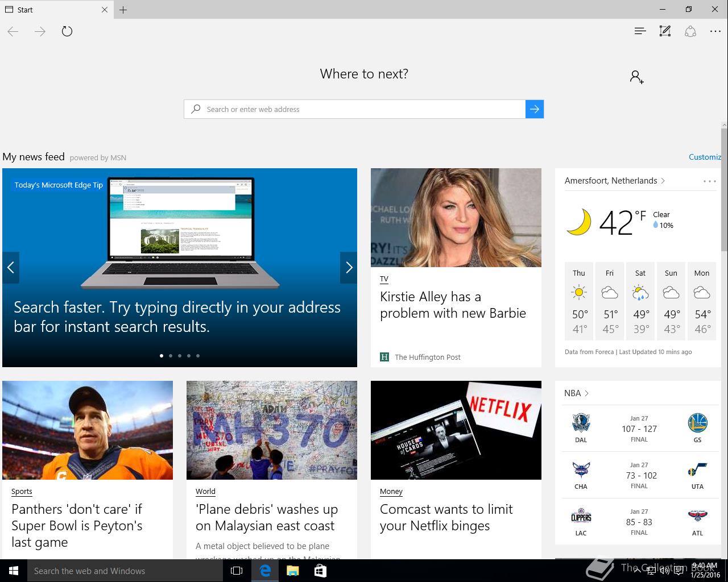Click the Peyton Manning photo thumbnail
This screenshot has height=582, width=728.
coord(88,430)
